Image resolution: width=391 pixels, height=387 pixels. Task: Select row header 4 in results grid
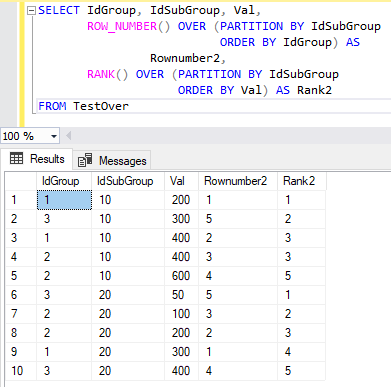(21, 257)
